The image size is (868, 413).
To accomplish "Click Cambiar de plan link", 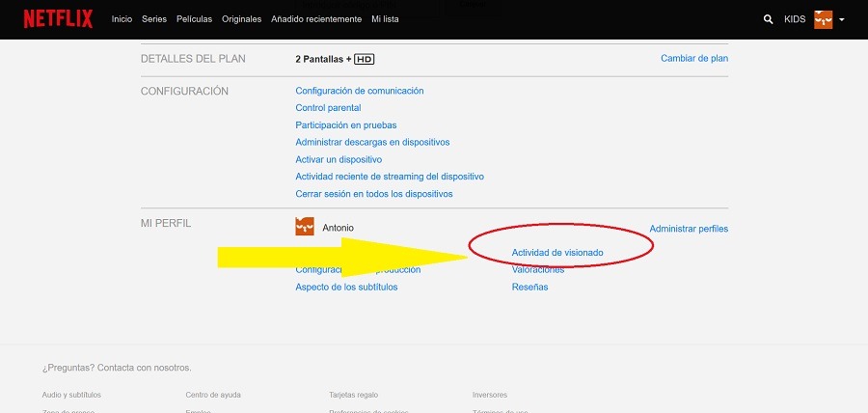I will (x=694, y=58).
